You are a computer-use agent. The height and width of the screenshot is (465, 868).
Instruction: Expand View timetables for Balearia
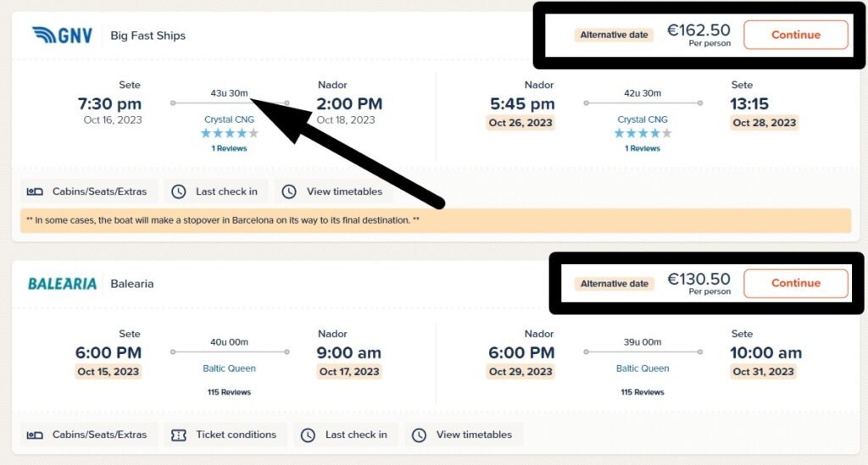[464, 435]
